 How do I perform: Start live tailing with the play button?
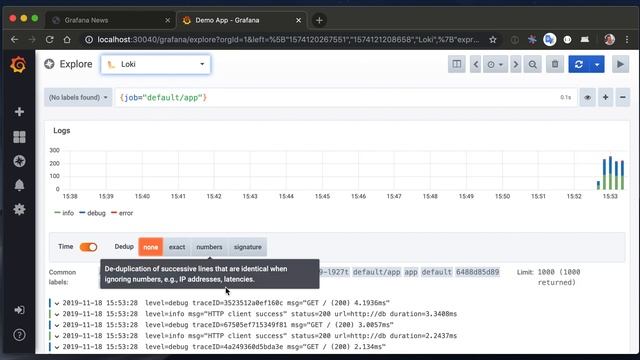[x=620, y=64]
